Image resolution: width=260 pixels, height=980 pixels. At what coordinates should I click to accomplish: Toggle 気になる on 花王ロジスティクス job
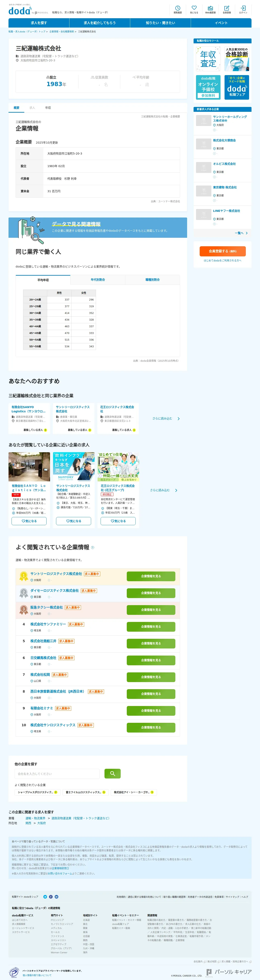pos(118,521)
